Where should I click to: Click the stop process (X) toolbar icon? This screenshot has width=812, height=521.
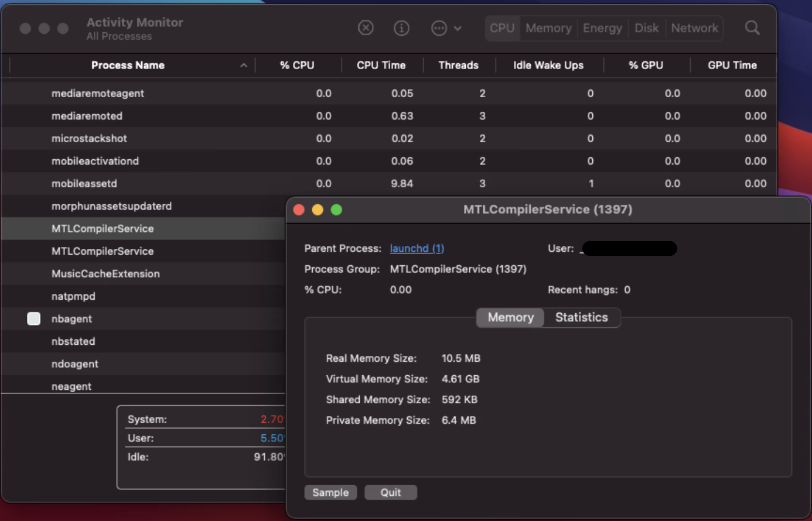pyautogui.click(x=366, y=28)
